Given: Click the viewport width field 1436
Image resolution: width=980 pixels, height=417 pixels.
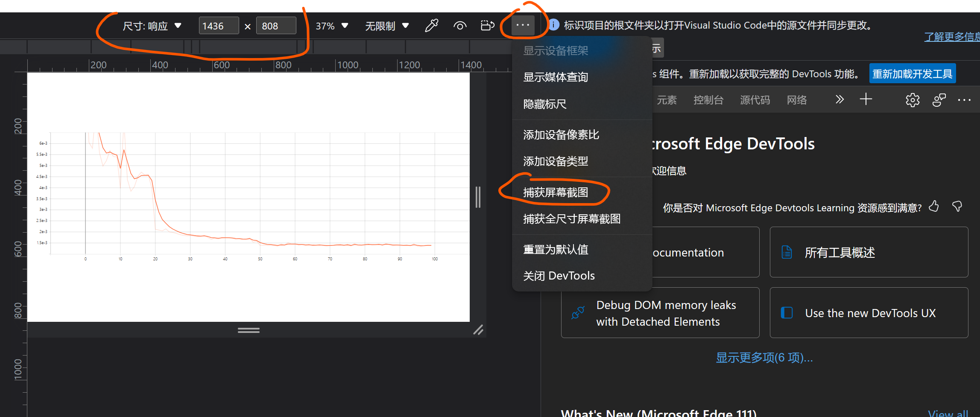Looking at the screenshot, I should (x=219, y=26).
